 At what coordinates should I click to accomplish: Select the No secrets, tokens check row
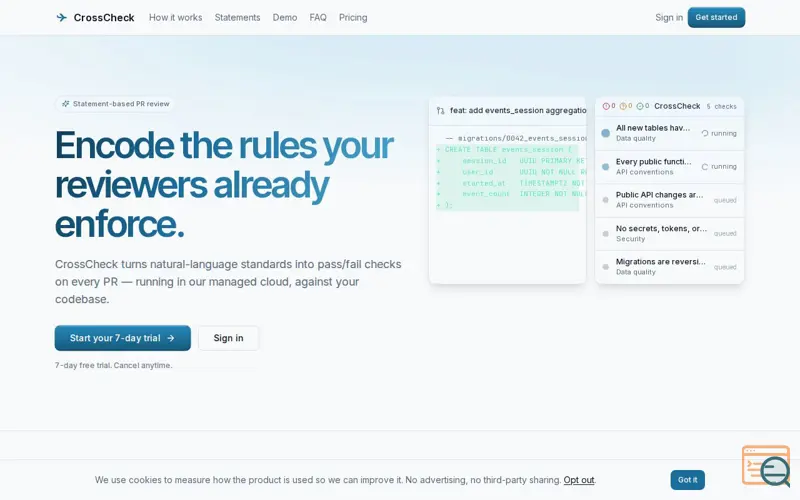669,234
